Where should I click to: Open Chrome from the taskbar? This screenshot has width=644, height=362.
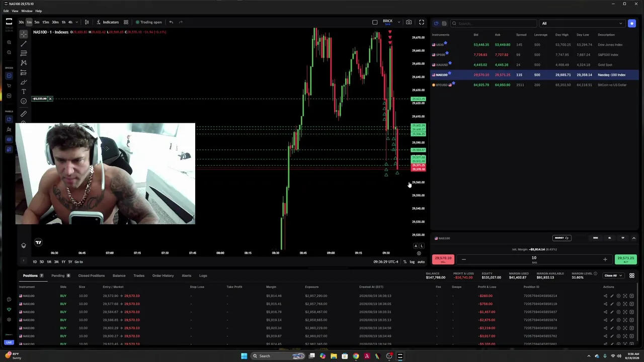click(356, 356)
